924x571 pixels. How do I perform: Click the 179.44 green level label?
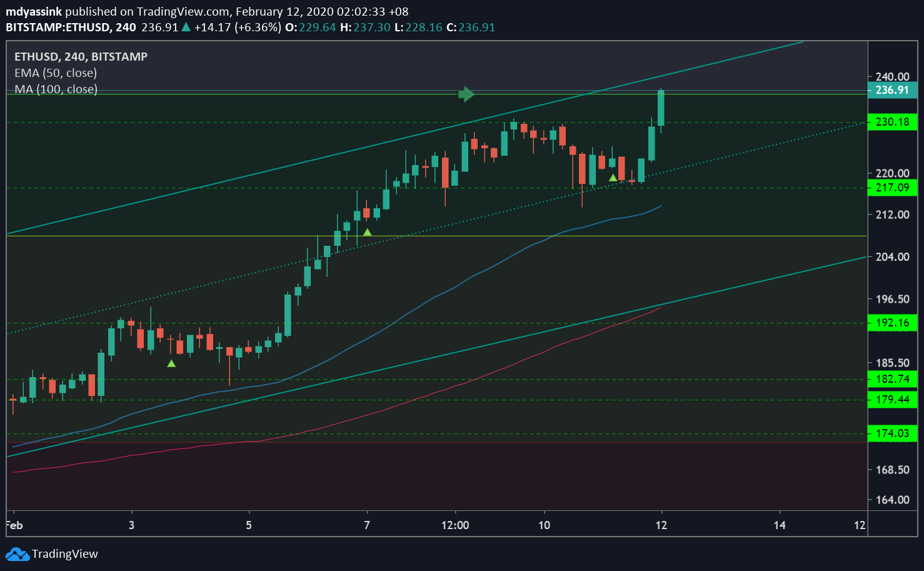tap(892, 400)
